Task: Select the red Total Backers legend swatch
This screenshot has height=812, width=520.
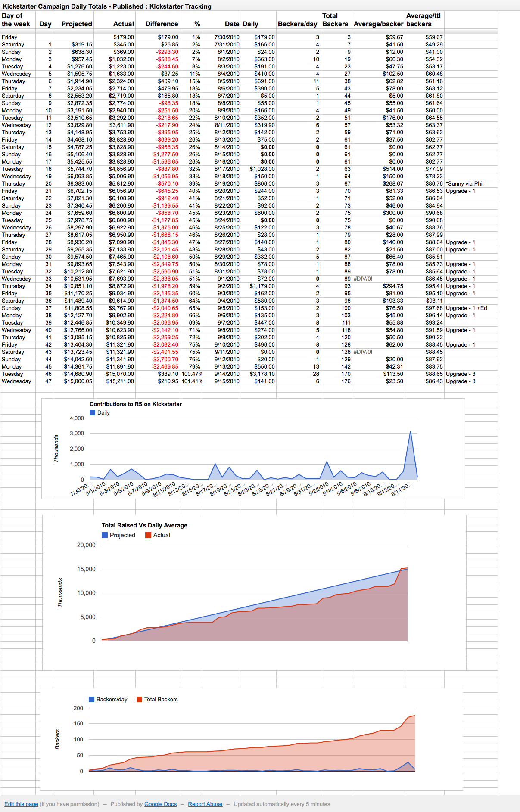Action: (139, 699)
